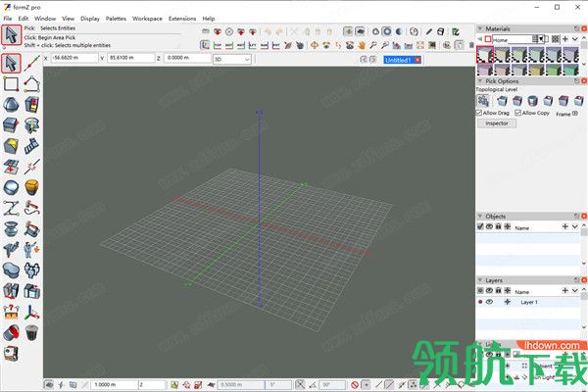Select the Rectangle drawing tool
The height and width of the screenshot is (392, 588).
11,84
